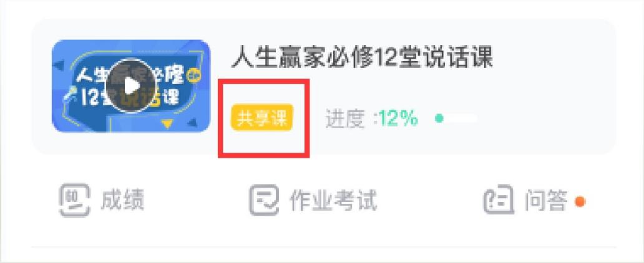Screen dimensions: 644x263
Task: Click the yellow triangle on course cover
Action: [167, 123]
